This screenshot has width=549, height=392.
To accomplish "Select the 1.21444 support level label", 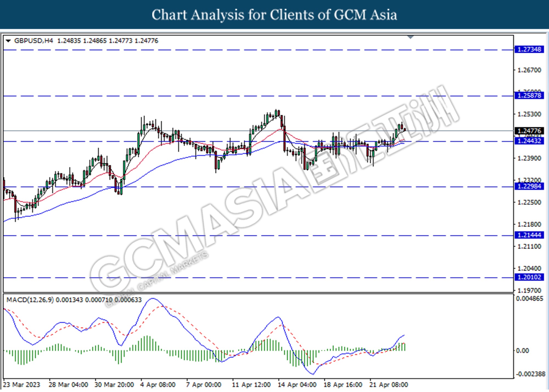I will (529, 235).
